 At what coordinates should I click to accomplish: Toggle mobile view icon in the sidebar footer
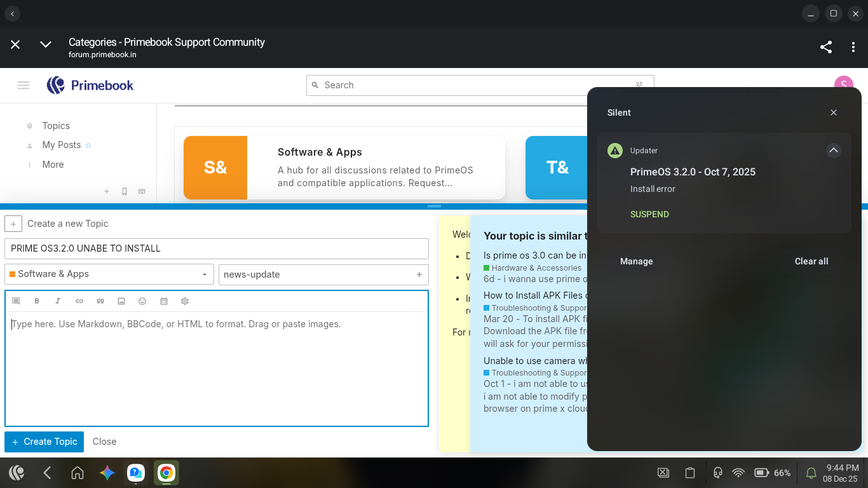click(125, 191)
